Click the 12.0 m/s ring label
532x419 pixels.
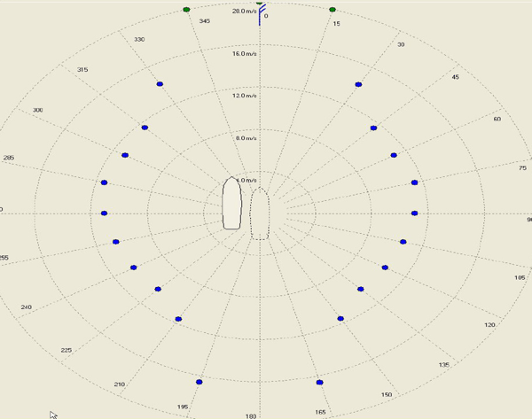pos(245,96)
